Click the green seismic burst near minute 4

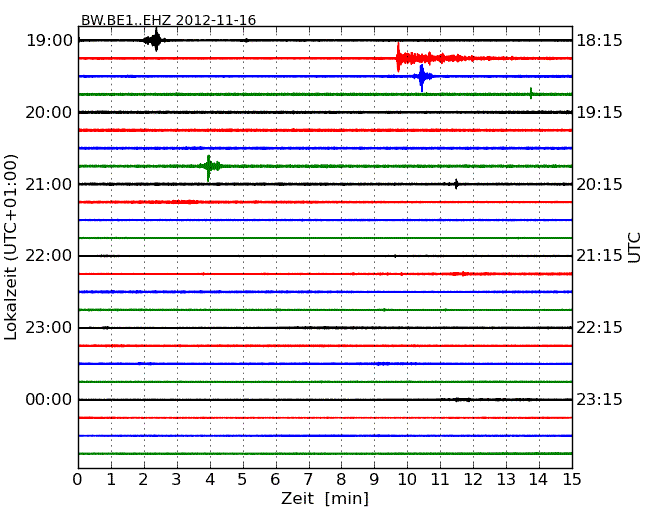(209, 168)
